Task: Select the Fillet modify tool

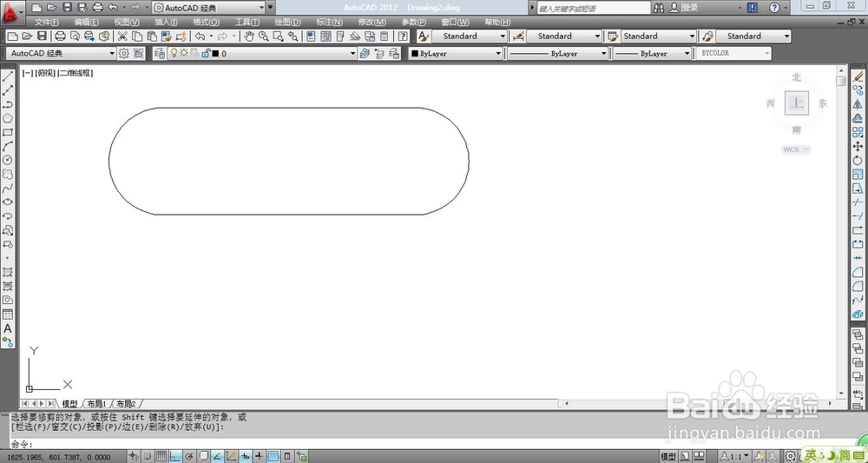Action: click(858, 286)
